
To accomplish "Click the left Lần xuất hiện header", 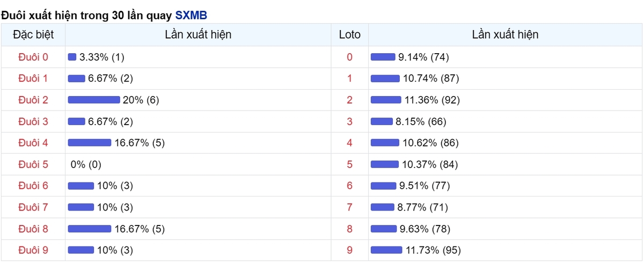I will 198,35.
